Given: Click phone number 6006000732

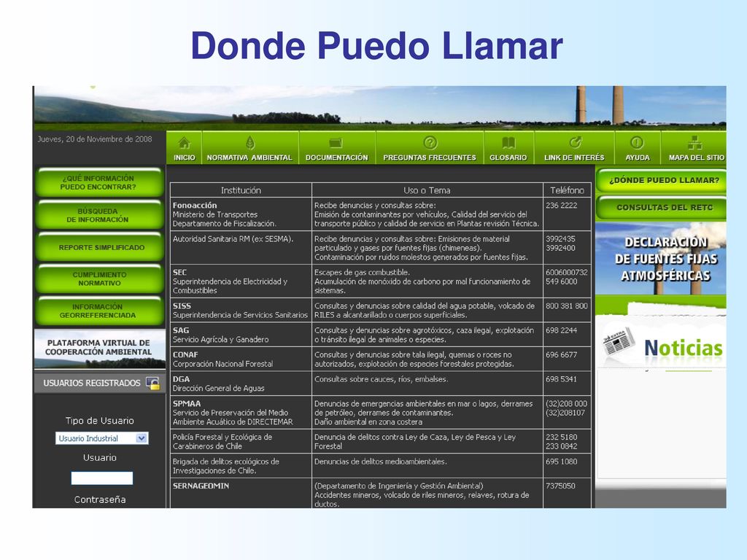Looking at the screenshot, I should 566,273.
